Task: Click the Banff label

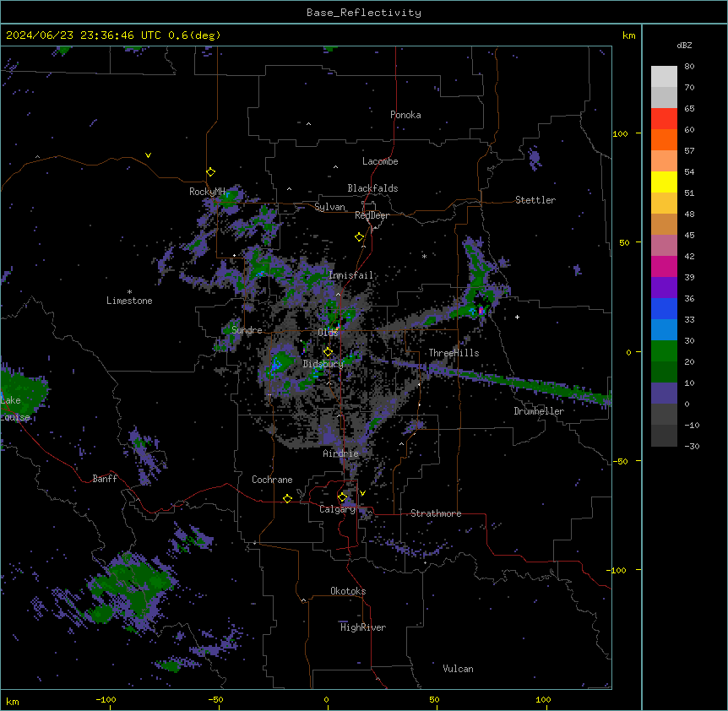Action: (x=105, y=479)
